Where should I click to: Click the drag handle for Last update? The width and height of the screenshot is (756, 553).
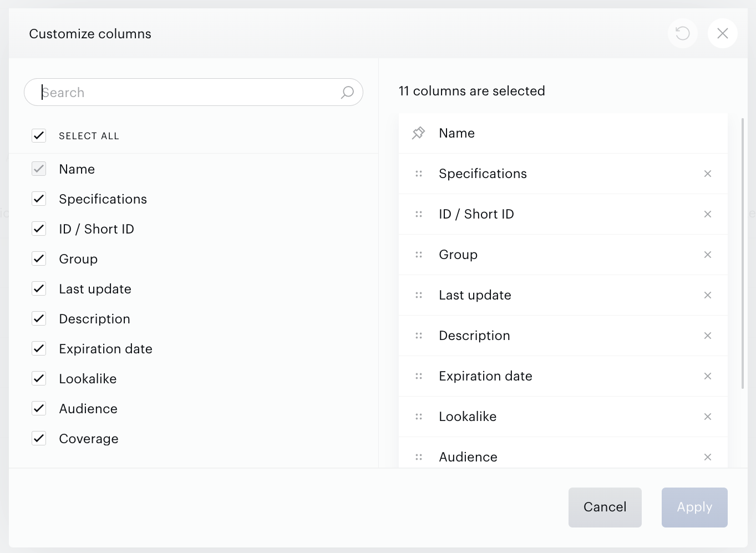tap(419, 295)
